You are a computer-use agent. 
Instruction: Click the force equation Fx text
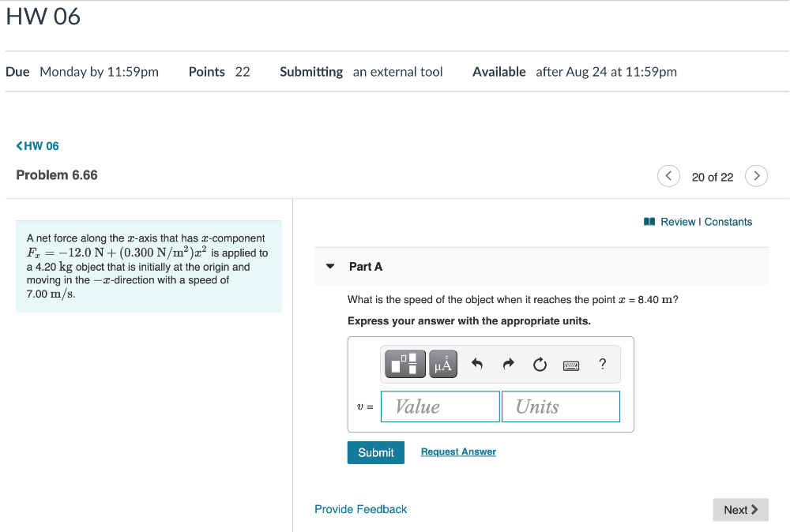pos(117,253)
